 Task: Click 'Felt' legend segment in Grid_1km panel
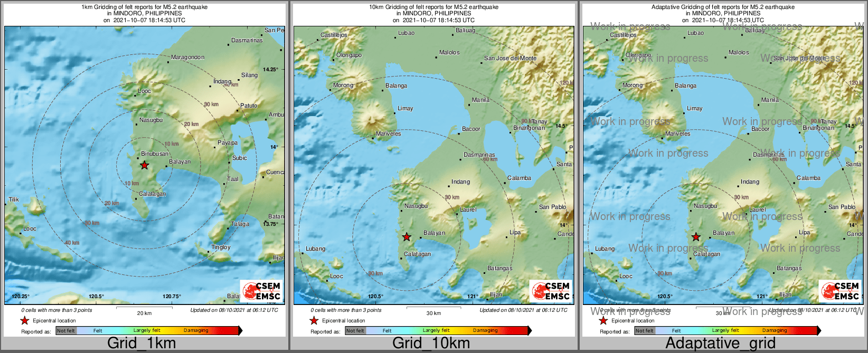98,330
